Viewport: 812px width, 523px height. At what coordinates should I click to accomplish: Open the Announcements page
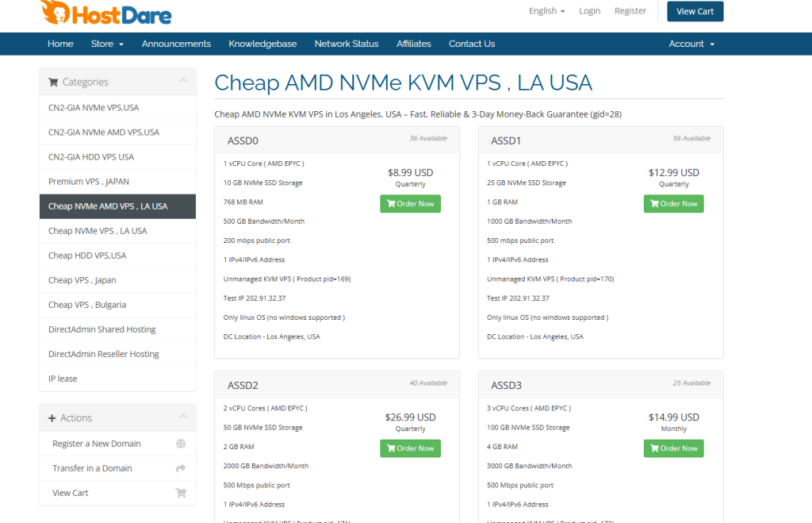pos(176,44)
